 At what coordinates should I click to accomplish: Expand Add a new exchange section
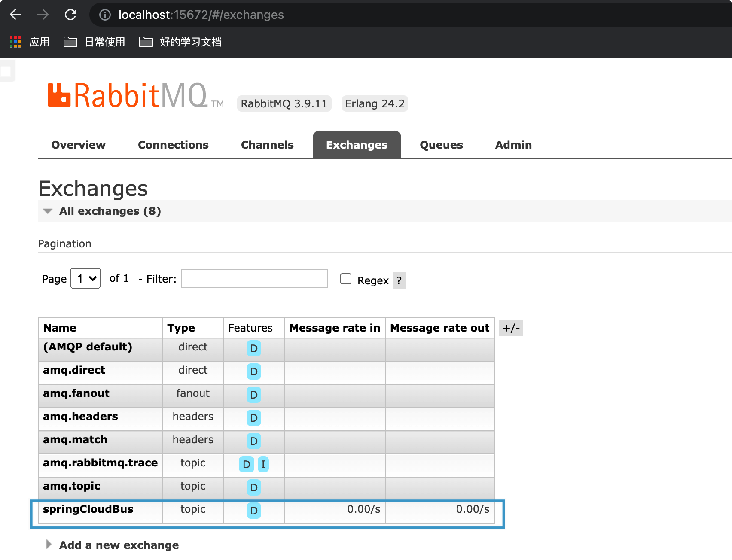click(x=113, y=545)
